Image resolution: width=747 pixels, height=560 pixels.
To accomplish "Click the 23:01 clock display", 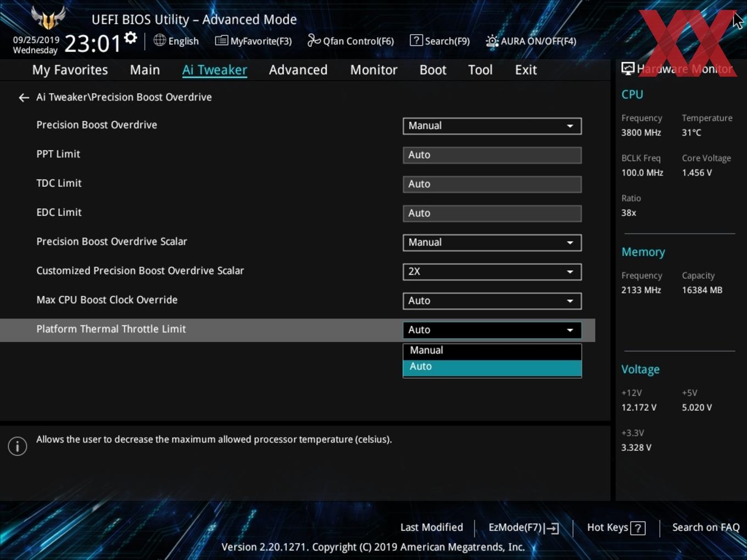I will pyautogui.click(x=92, y=43).
